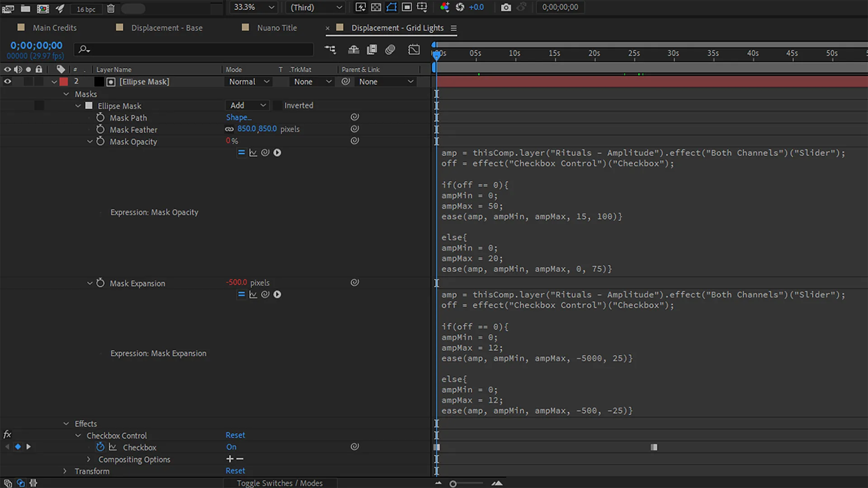Go to next keyframe arrow for Checkbox
The width and height of the screenshot is (868, 488).
[28, 447]
